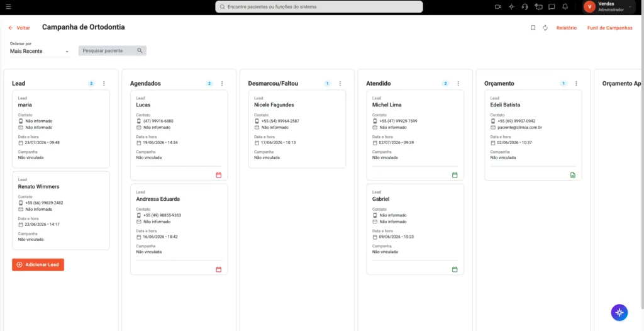Click the Atendido column header

click(x=378, y=84)
